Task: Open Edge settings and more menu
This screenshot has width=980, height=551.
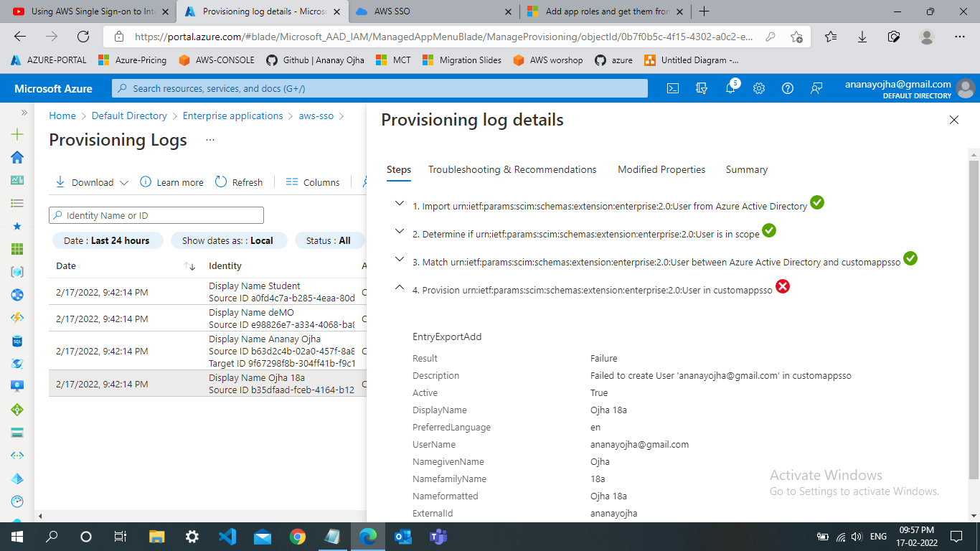Action: point(960,37)
